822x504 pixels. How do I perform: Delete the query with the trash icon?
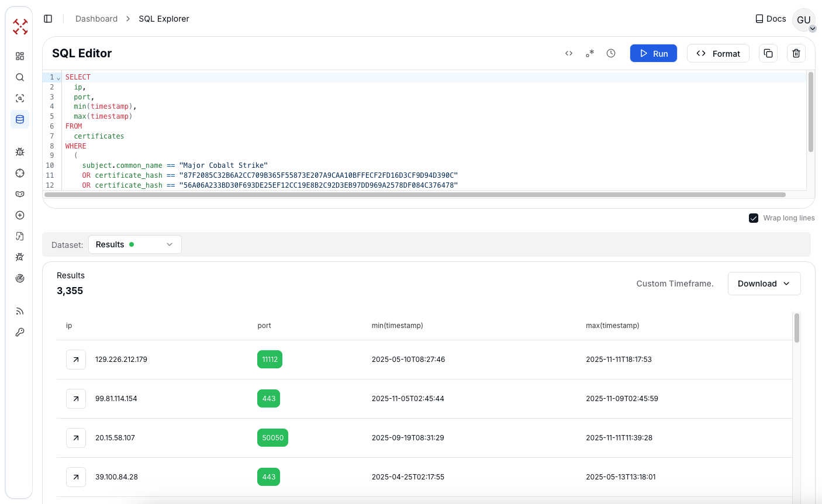[x=796, y=53]
